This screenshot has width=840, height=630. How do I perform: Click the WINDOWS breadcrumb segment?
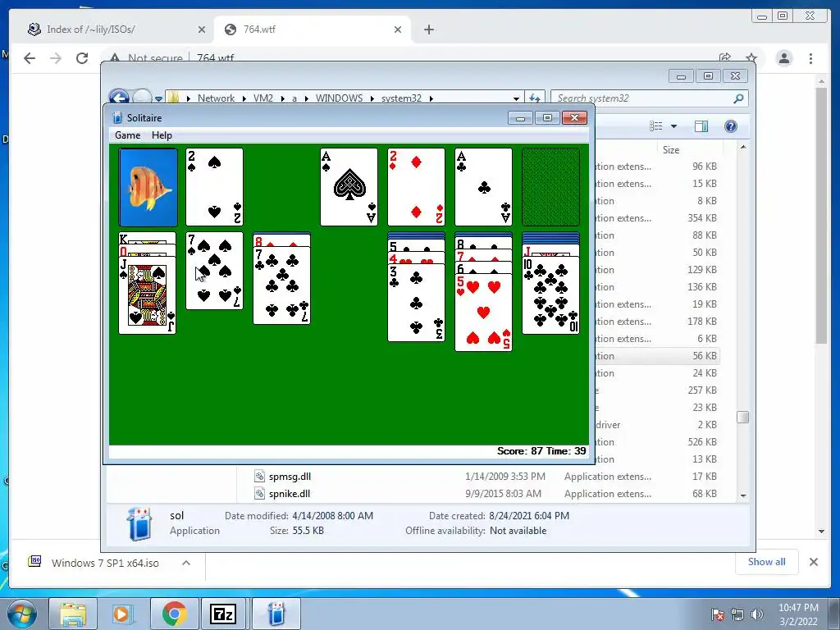pos(339,98)
